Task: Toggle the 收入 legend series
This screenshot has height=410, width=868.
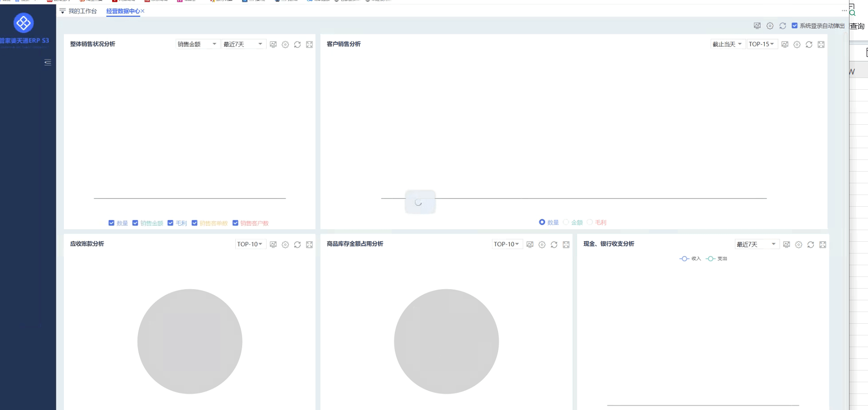Action: point(690,258)
